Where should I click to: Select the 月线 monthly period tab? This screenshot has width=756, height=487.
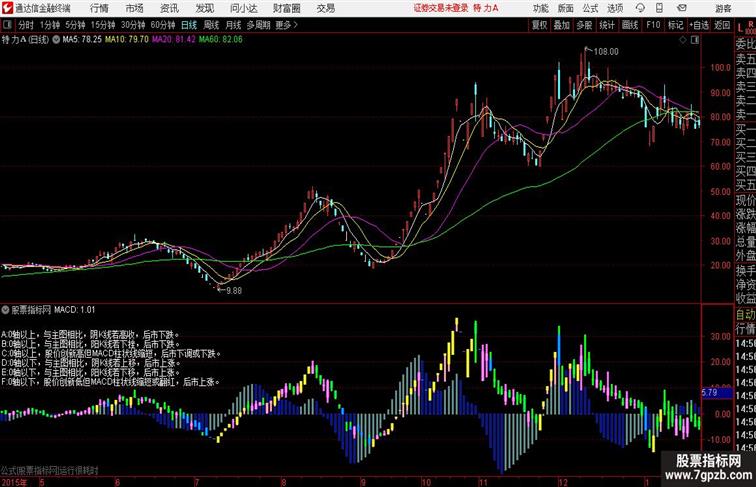233,25
